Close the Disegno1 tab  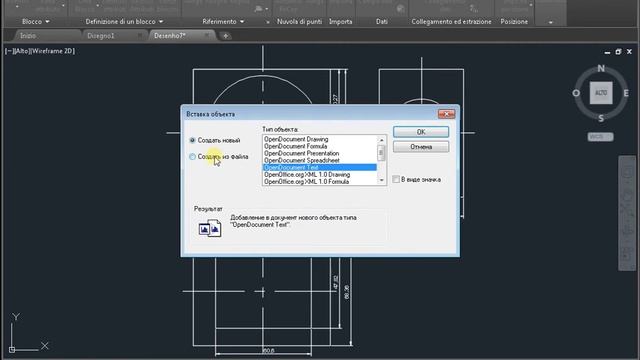tap(140, 36)
